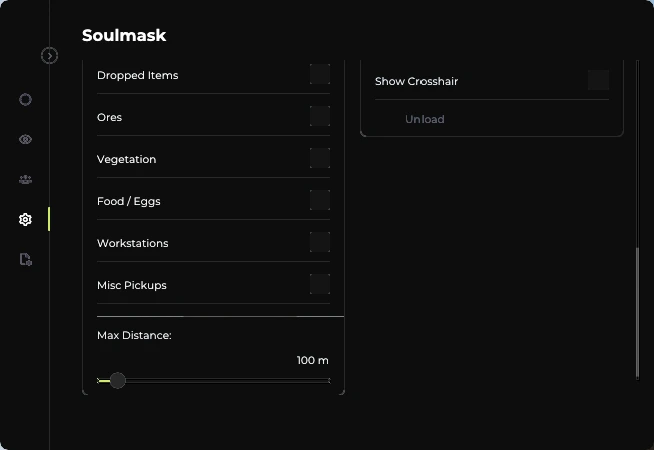Viewport: 654px width, 450px height.
Task: Enable the Ores checkbox
Action: pos(320,116)
